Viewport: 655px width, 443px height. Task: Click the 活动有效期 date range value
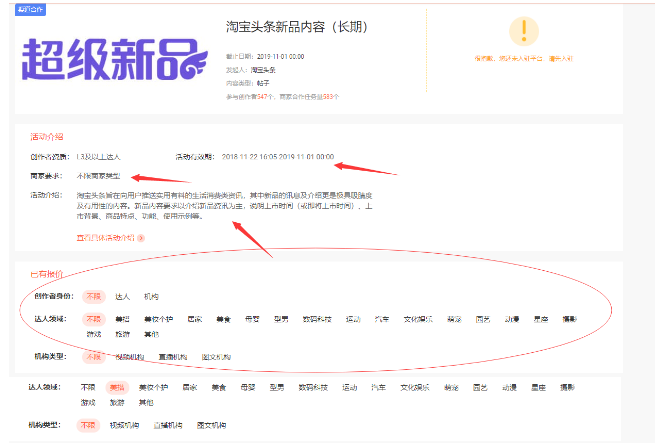tap(278, 157)
